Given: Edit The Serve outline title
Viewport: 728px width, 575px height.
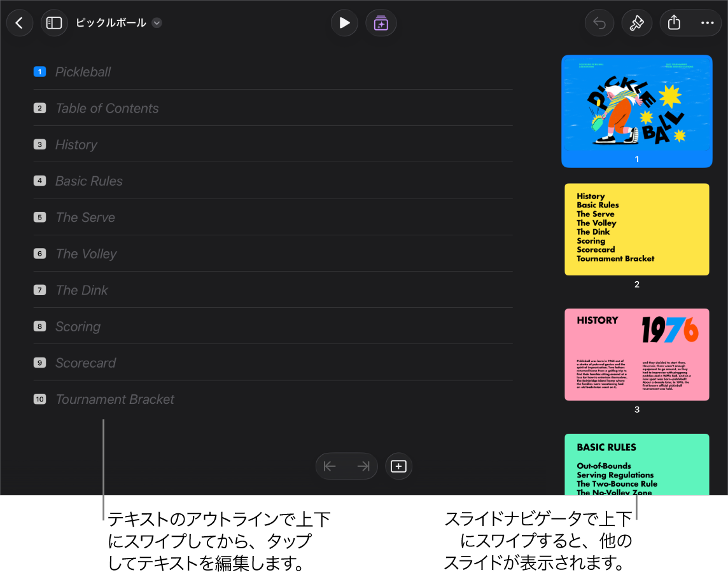Looking at the screenshot, I should click(x=85, y=217).
